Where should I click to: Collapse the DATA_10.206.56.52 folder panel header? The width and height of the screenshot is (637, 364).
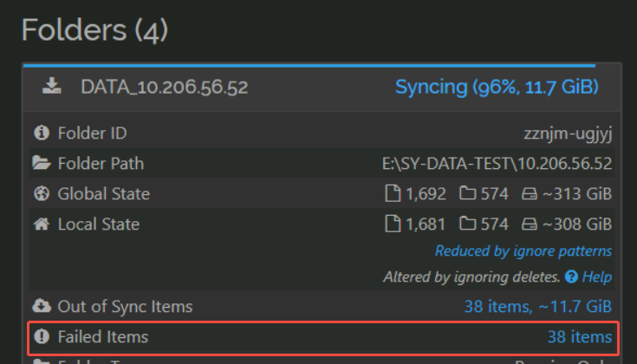pos(322,87)
